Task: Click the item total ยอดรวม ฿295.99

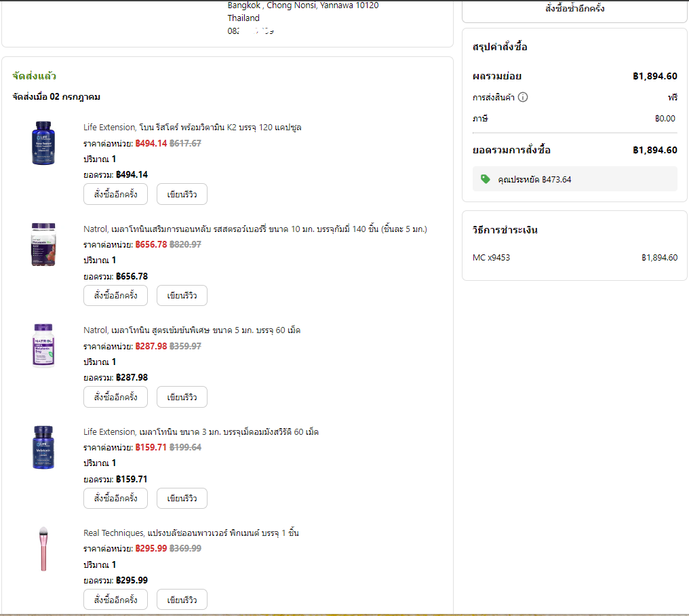Action: (115, 581)
